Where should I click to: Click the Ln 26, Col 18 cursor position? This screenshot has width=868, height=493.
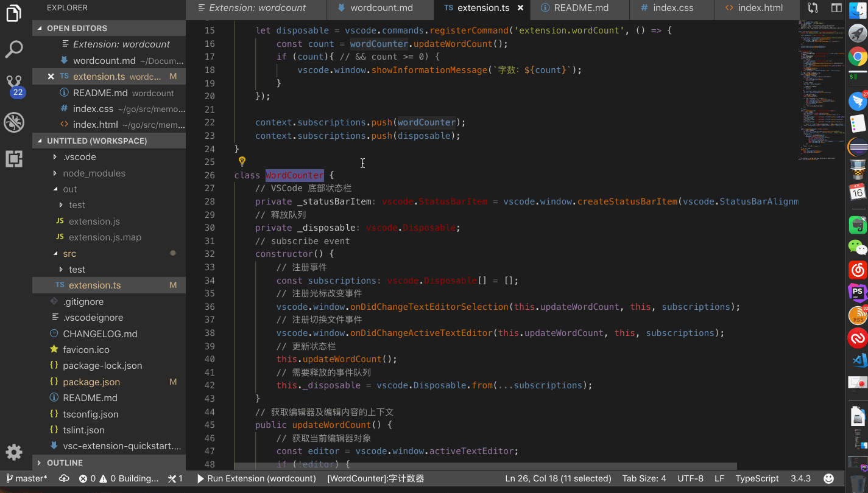coord(558,478)
